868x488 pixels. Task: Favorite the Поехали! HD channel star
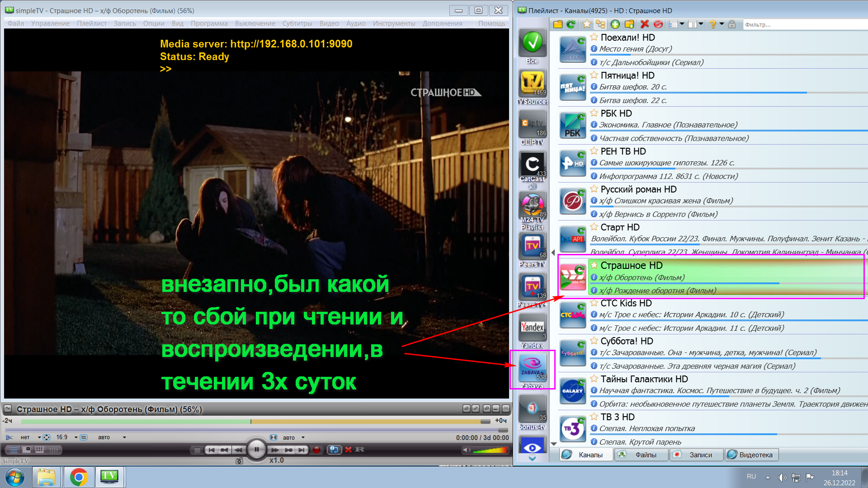tap(594, 37)
